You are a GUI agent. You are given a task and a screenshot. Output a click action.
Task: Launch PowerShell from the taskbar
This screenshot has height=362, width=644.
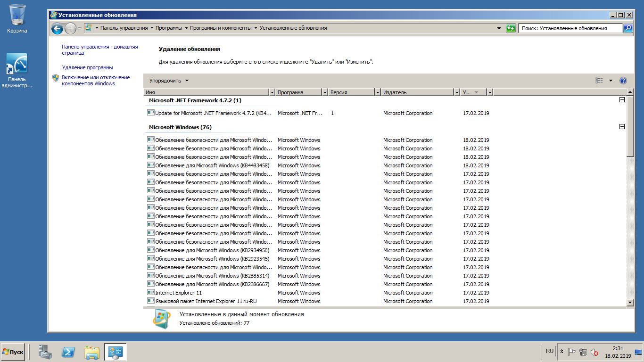point(69,352)
